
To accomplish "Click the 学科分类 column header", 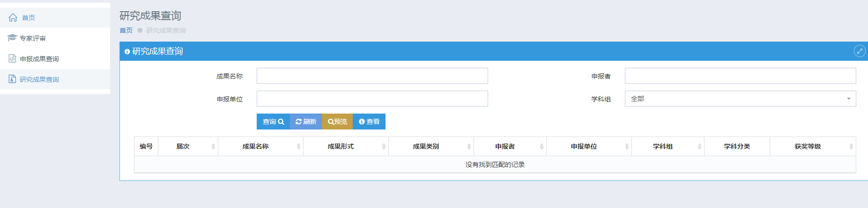I will [737, 146].
